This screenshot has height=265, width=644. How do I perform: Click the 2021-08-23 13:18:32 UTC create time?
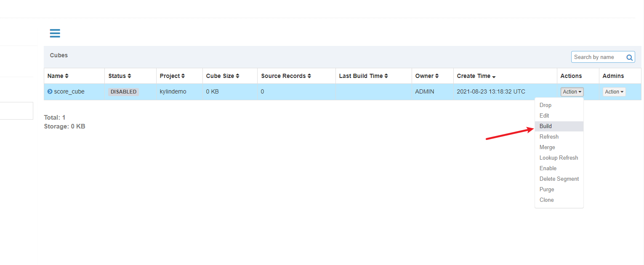tap(491, 91)
